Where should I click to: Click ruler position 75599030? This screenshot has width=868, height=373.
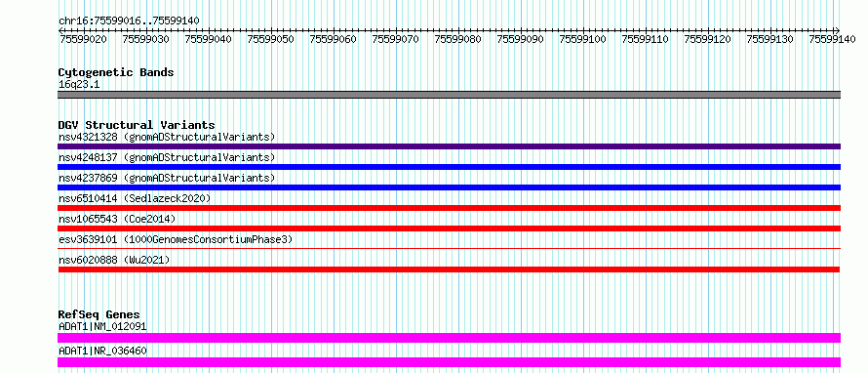tap(145, 39)
